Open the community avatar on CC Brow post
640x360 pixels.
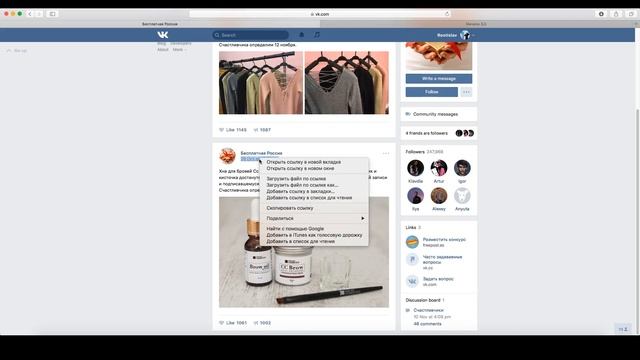point(227,156)
